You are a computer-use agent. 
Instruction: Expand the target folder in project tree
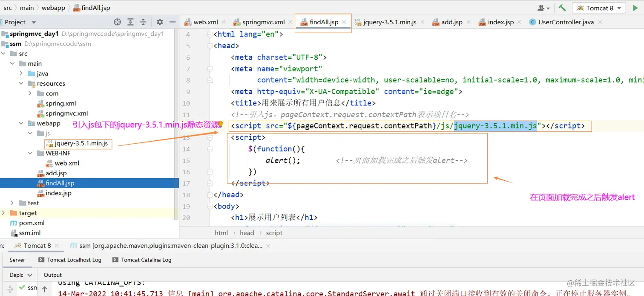pos(4,213)
